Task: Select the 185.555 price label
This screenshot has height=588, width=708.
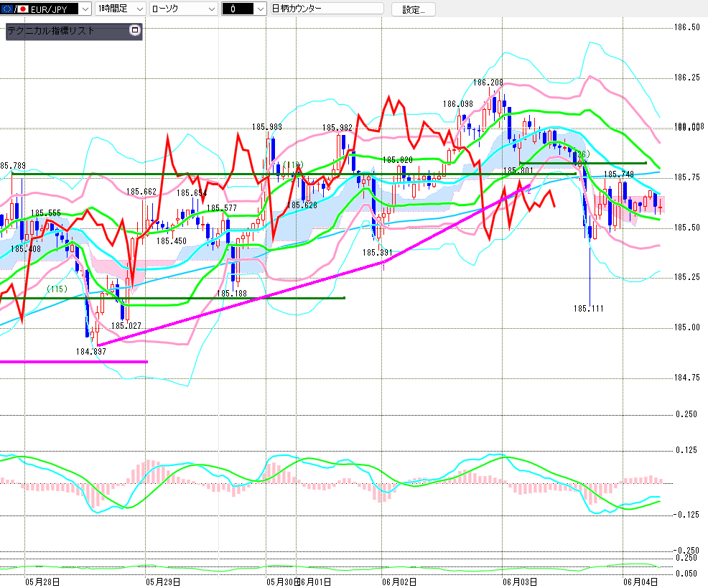Action: pyautogui.click(x=46, y=213)
